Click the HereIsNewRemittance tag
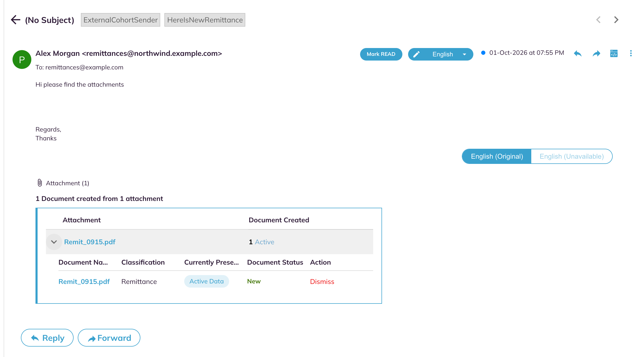Screen dimensions: 644x357 pos(205,20)
